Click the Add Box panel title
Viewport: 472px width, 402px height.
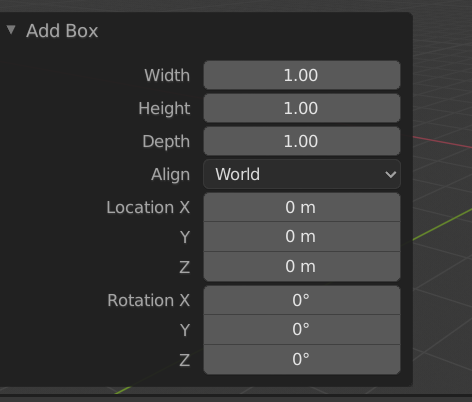coord(62,31)
